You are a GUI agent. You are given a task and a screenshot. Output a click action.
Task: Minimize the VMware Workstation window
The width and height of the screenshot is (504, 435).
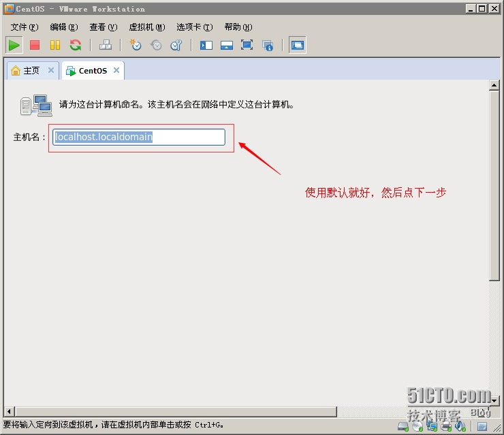pyautogui.click(x=471, y=9)
